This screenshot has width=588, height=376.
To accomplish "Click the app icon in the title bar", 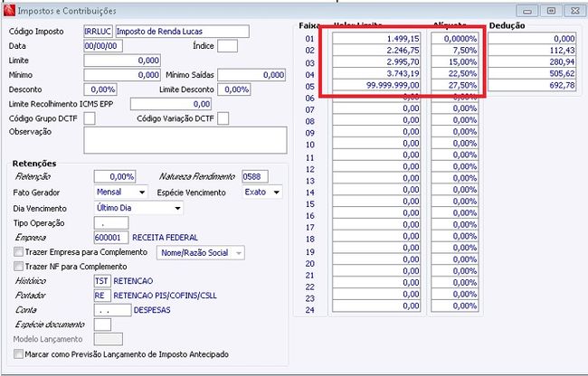I will tap(9, 11).
